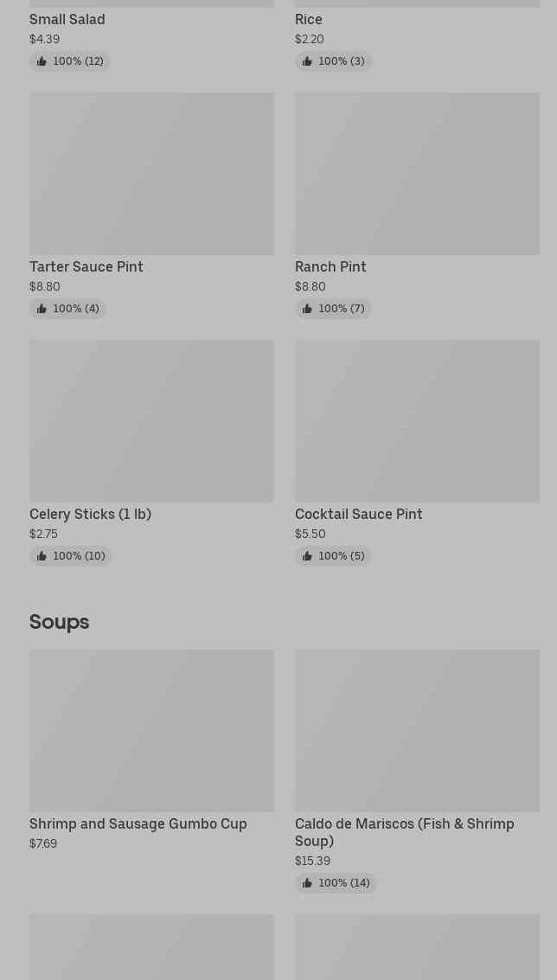This screenshot has height=980, width=557.
Task: Click thumbs-up icon under Caldo de Mariscos
Action: tap(307, 883)
